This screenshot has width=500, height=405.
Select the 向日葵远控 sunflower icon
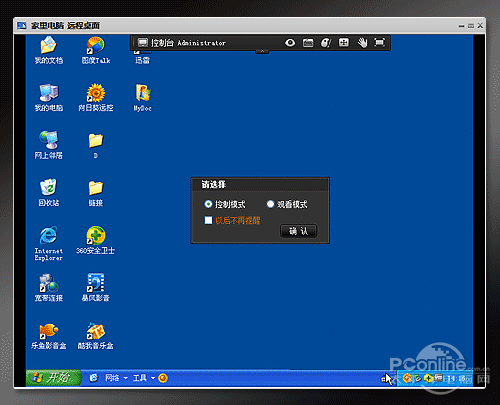pyautogui.click(x=96, y=98)
